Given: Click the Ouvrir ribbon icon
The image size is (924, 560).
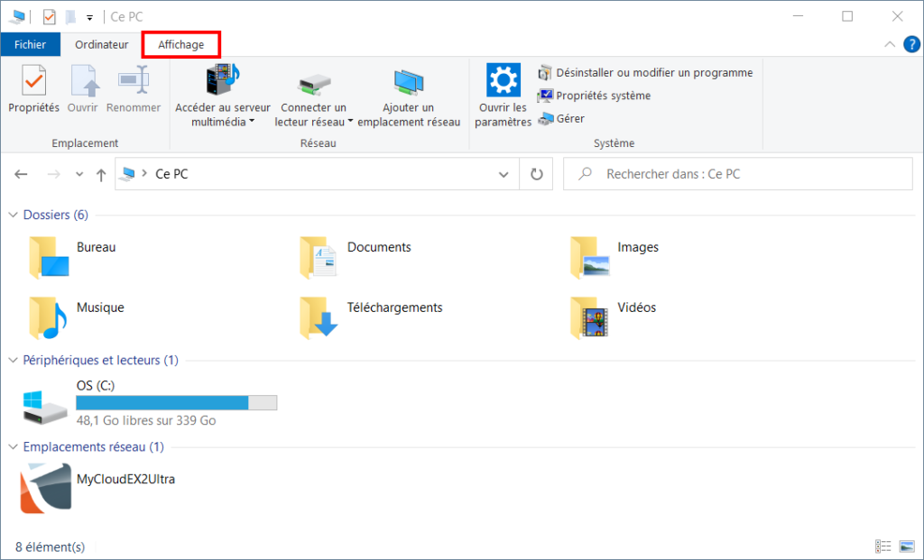Looking at the screenshot, I should pos(83,80).
